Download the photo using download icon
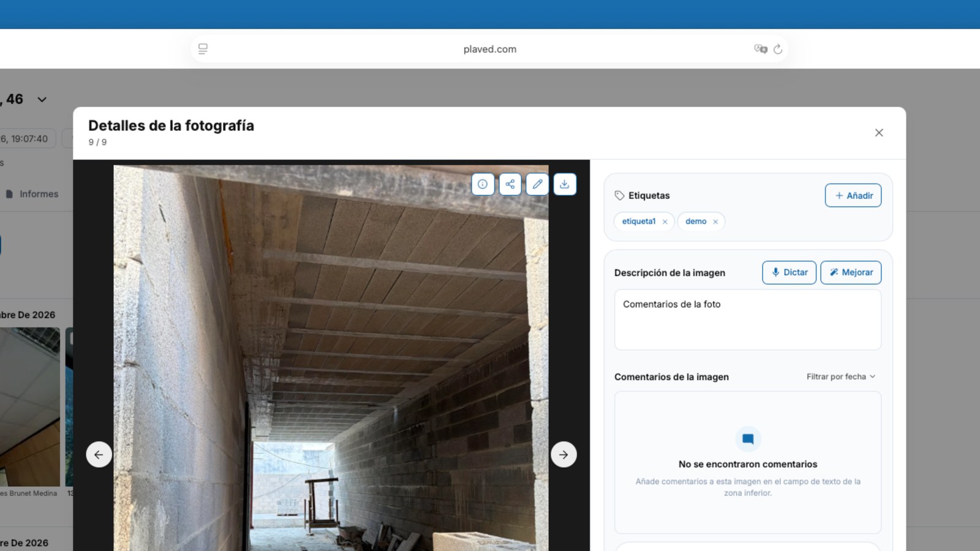 click(565, 184)
